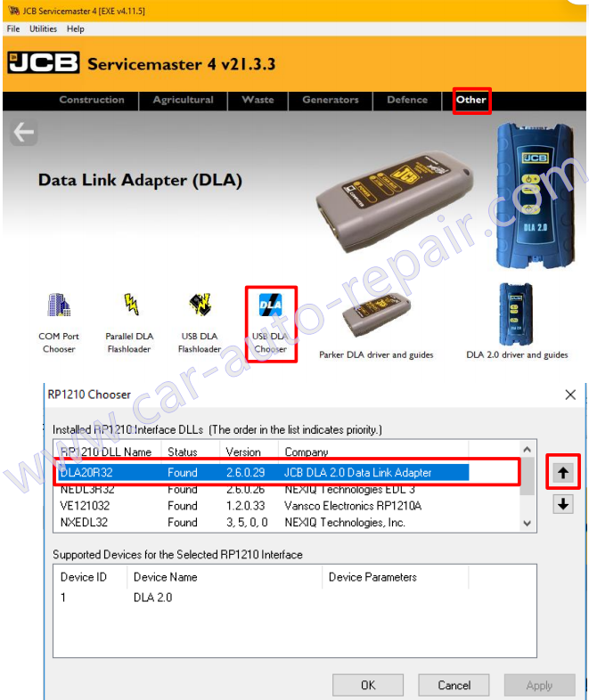The image size is (589, 700).
Task: Switch to the Waste tab
Action: [258, 100]
